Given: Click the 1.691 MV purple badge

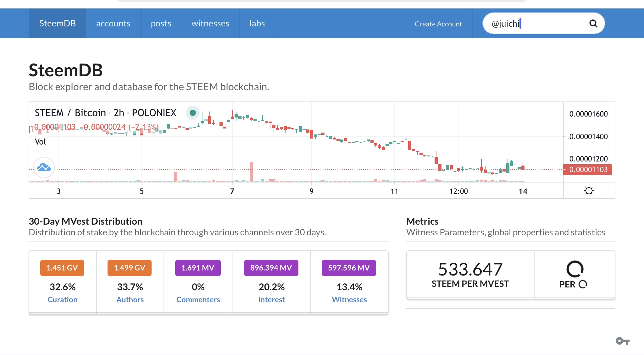Looking at the screenshot, I should 198,268.
